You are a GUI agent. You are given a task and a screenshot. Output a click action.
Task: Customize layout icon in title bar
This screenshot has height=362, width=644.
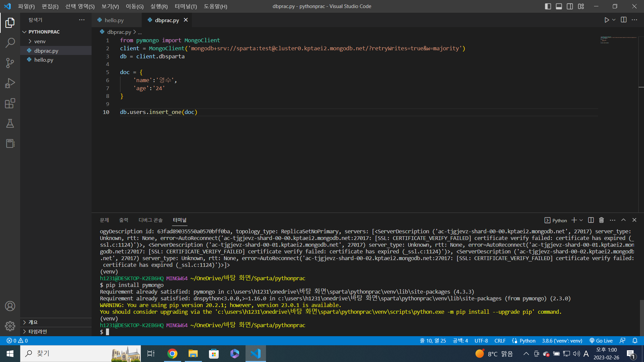[x=581, y=6]
